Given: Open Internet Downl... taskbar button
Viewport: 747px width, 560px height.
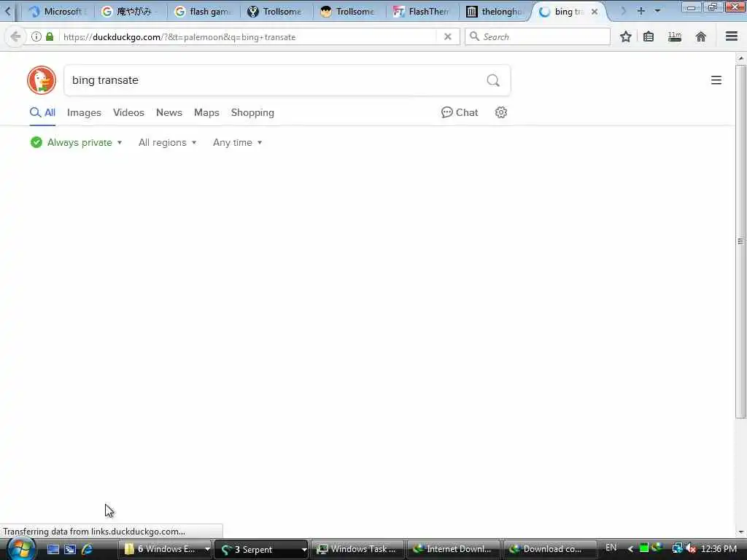Looking at the screenshot, I should [454, 549].
